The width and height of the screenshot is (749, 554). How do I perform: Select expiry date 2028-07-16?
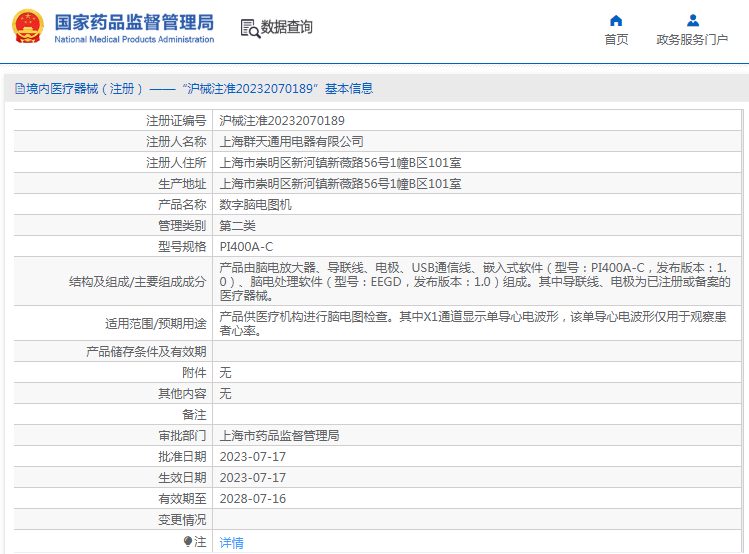(253, 499)
